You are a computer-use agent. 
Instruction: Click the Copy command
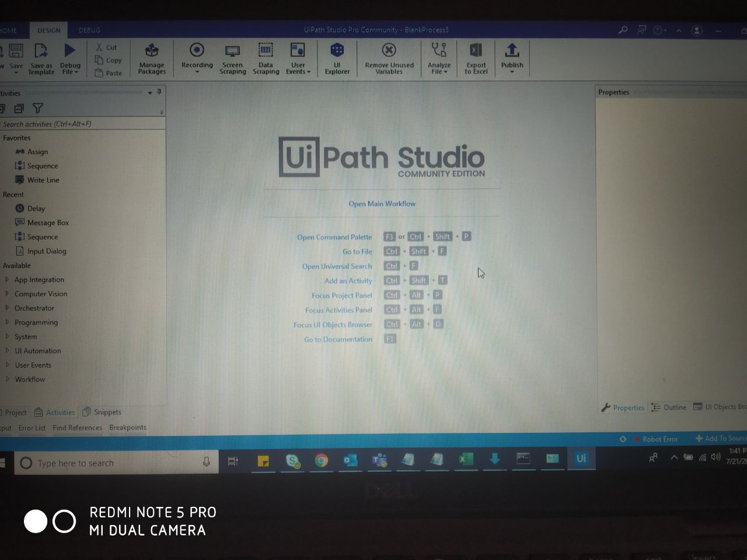[x=109, y=60]
